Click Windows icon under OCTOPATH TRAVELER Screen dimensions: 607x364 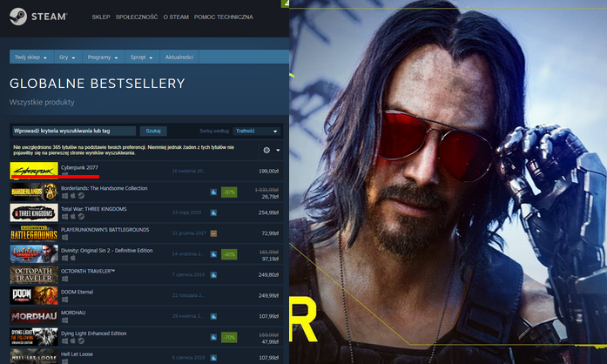coord(64,279)
